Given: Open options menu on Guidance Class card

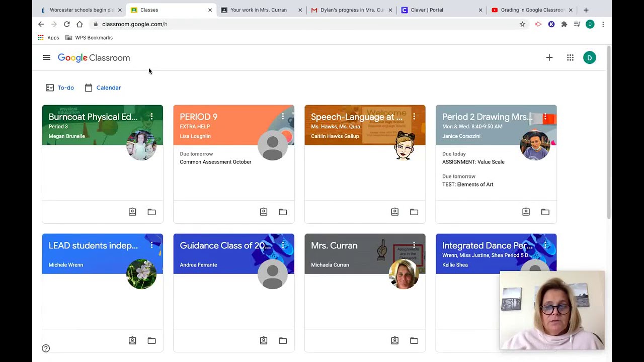Looking at the screenshot, I should [x=283, y=245].
